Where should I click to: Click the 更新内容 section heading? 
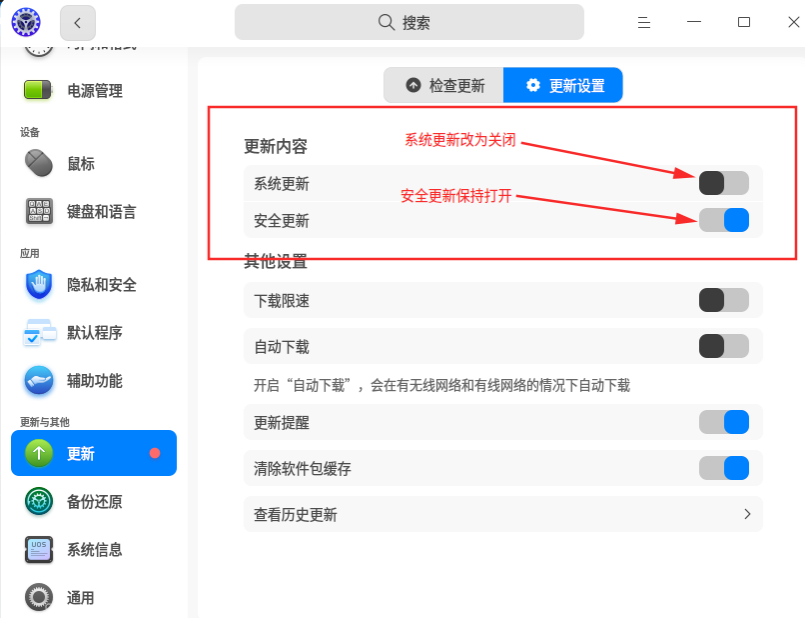click(275, 146)
